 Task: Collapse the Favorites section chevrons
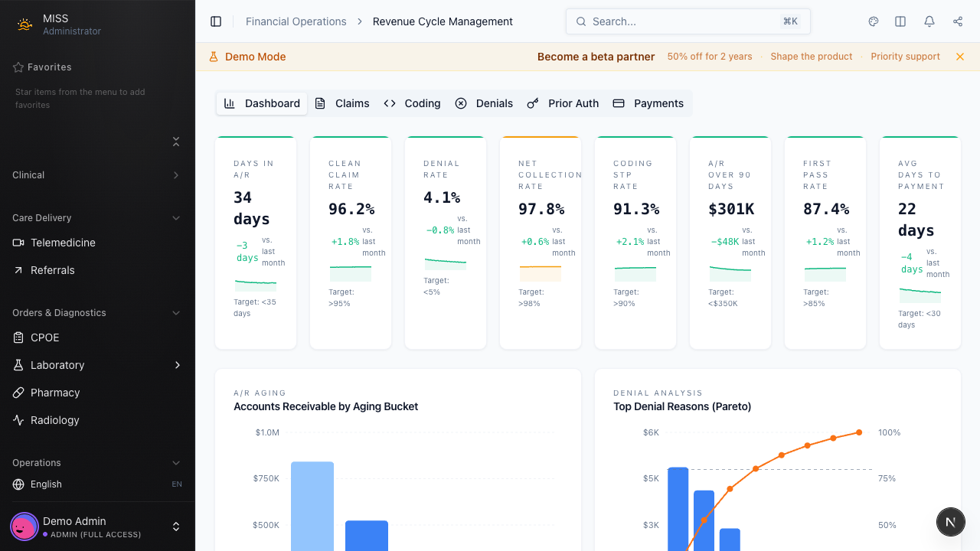click(176, 142)
